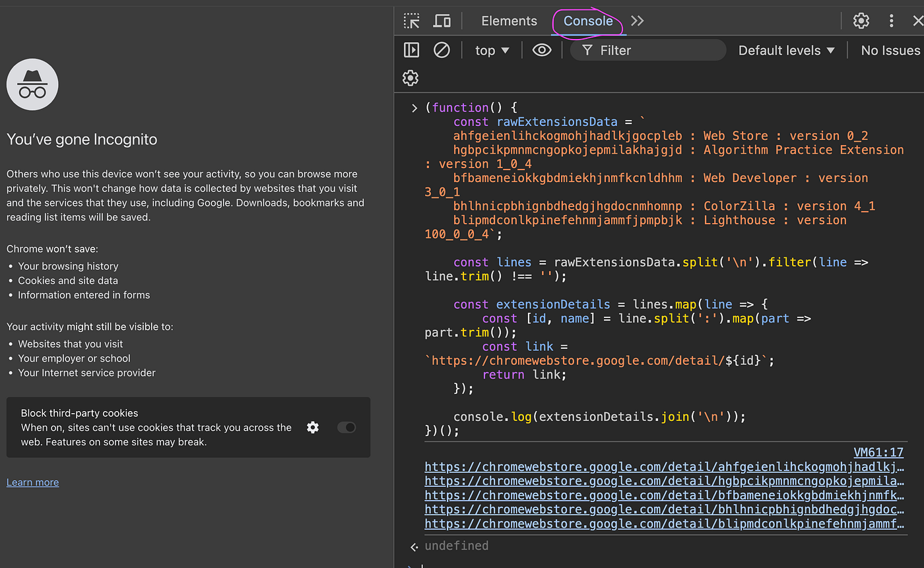Click the Your Internet service provider bullet
Screen dimensions: 924x568
tap(86, 373)
